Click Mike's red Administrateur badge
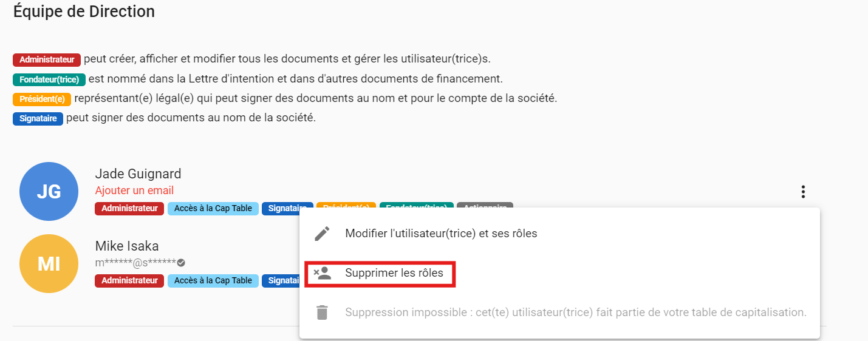 click(x=129, y=281)
